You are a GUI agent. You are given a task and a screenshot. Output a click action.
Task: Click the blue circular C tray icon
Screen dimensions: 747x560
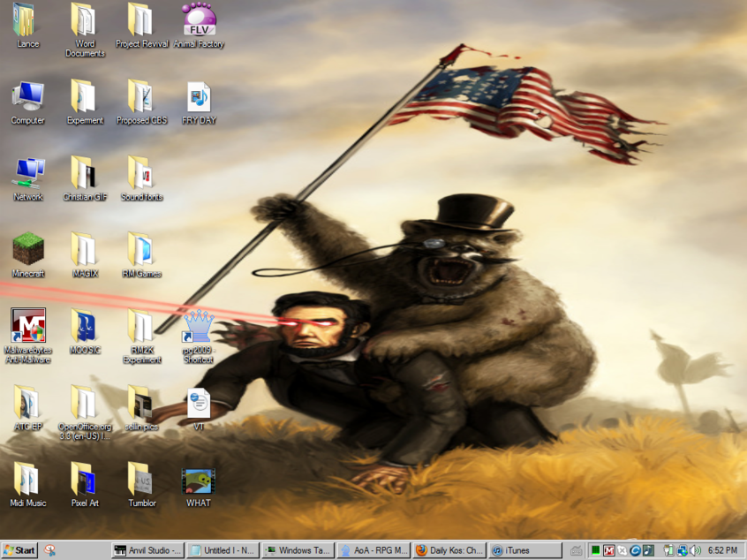(635, 550)
